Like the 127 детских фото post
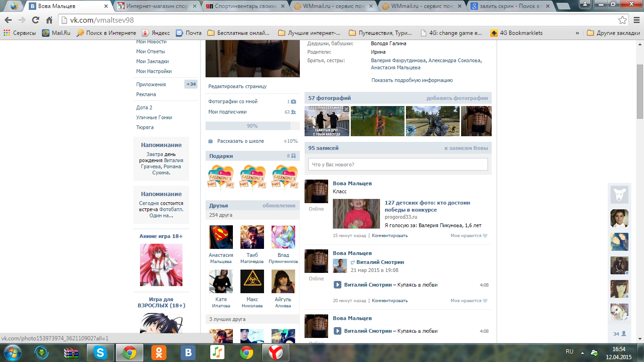The height and width of the screenshot is (362, 644). [x=469, y=236]
